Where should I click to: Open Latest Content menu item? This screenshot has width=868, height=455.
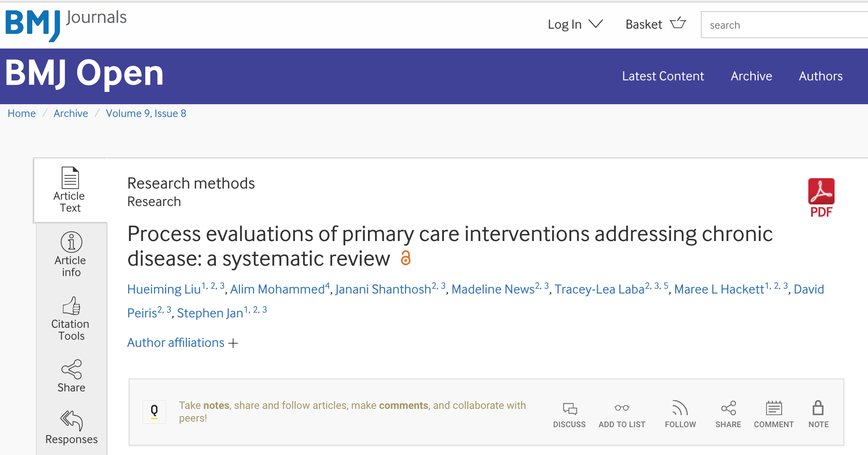pos(663,76)
